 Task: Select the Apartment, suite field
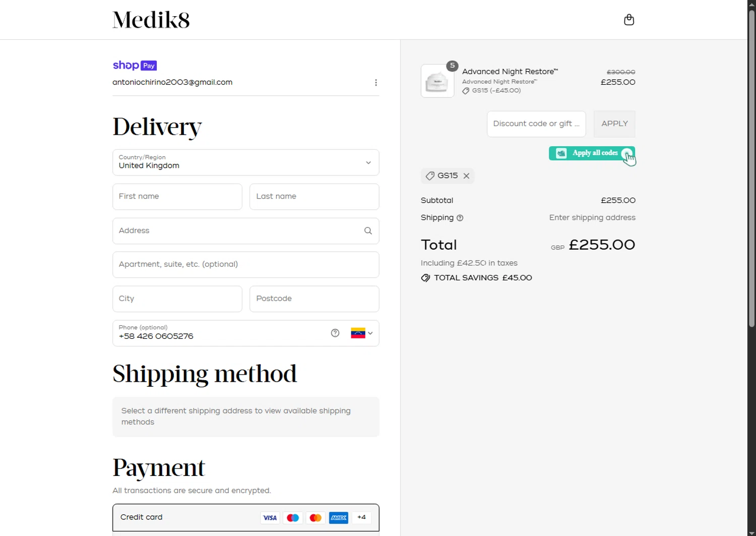tap(245, 265)
